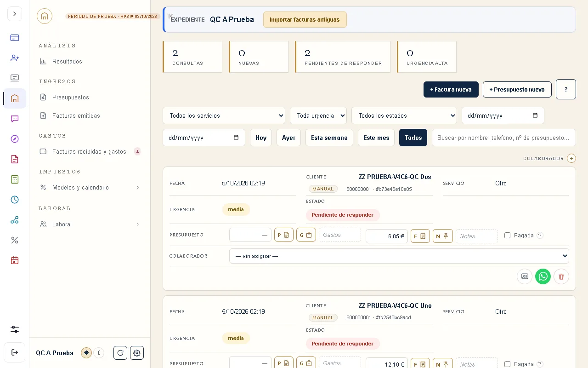This screenshot has height=368, width=588.
Task: Send WhatsApp message for PRUEBA-V4C6-QC Dos
Action: click(543, 276)
